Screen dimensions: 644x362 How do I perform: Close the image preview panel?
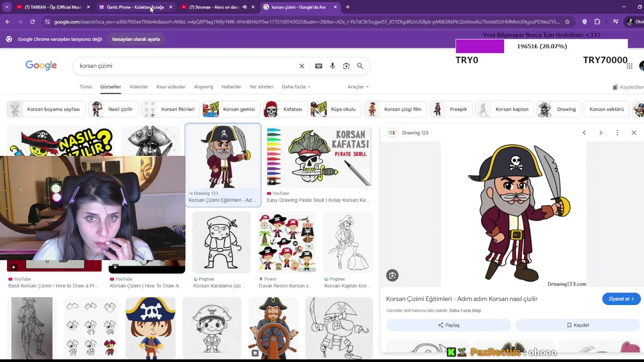point(634,133)
